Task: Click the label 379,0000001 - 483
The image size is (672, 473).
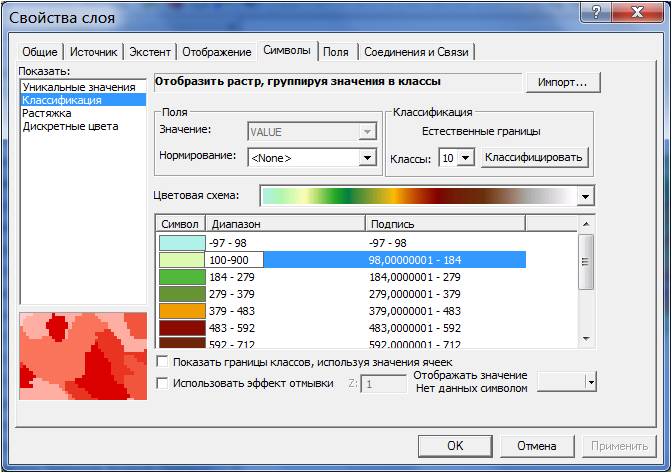Action: pos(415,311)
